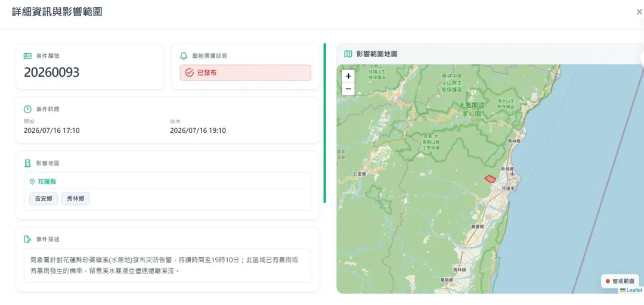
Task: Click the 花蓮市 label on the map
Action: coord(507,188)
